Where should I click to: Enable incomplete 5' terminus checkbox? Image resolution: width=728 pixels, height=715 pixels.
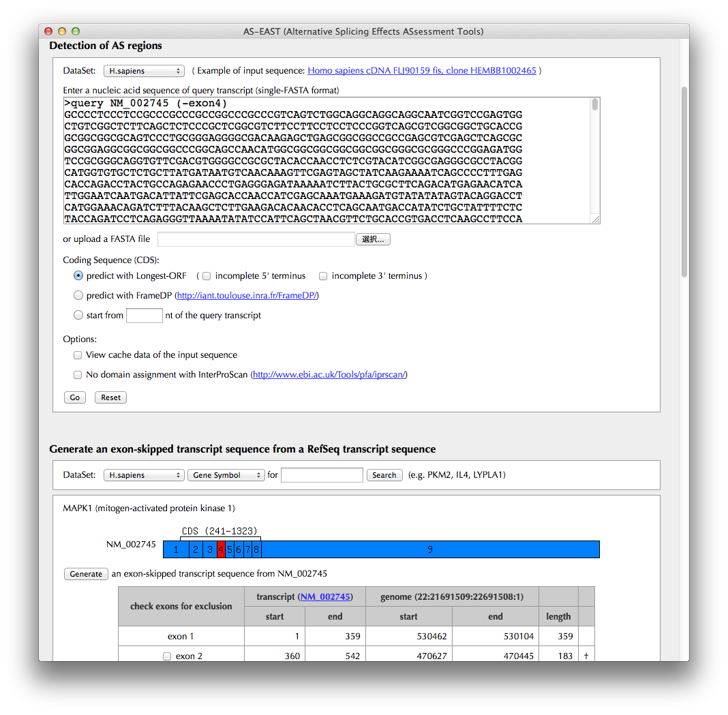(x=207, y=276)
